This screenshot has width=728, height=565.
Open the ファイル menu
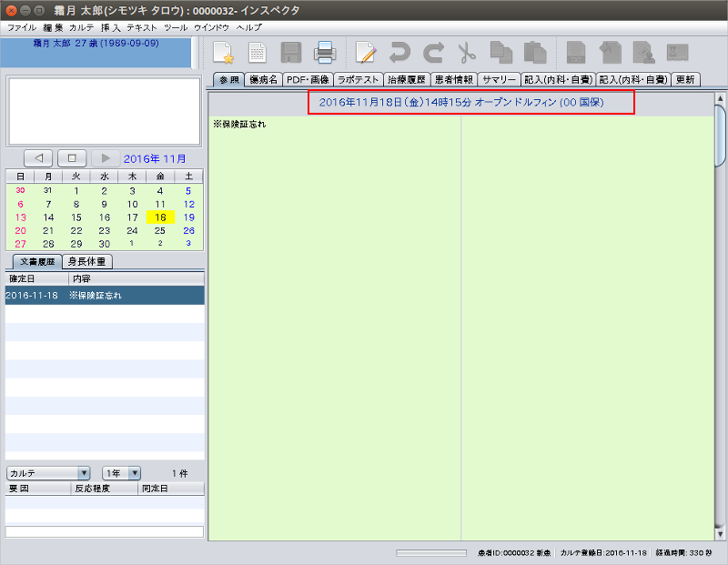click(22, 28)
